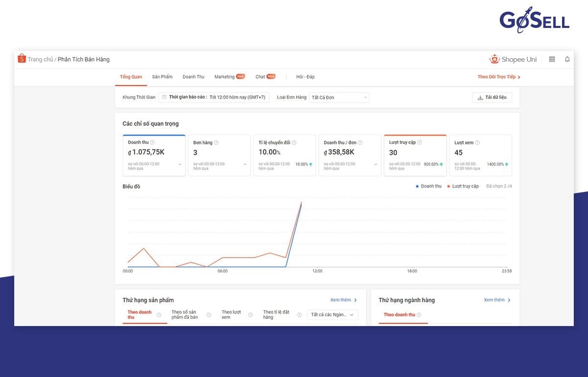This screenshot has height=377, width=588.
Task: Open the Hỏi - Đáp tab
Action: click(305, 77)
